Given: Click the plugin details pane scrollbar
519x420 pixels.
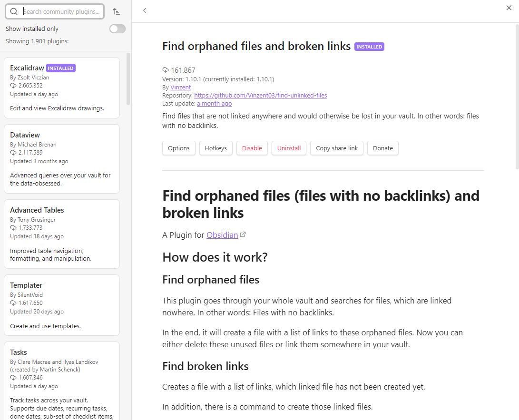Looking at the screenshot, I should point(516,96).
